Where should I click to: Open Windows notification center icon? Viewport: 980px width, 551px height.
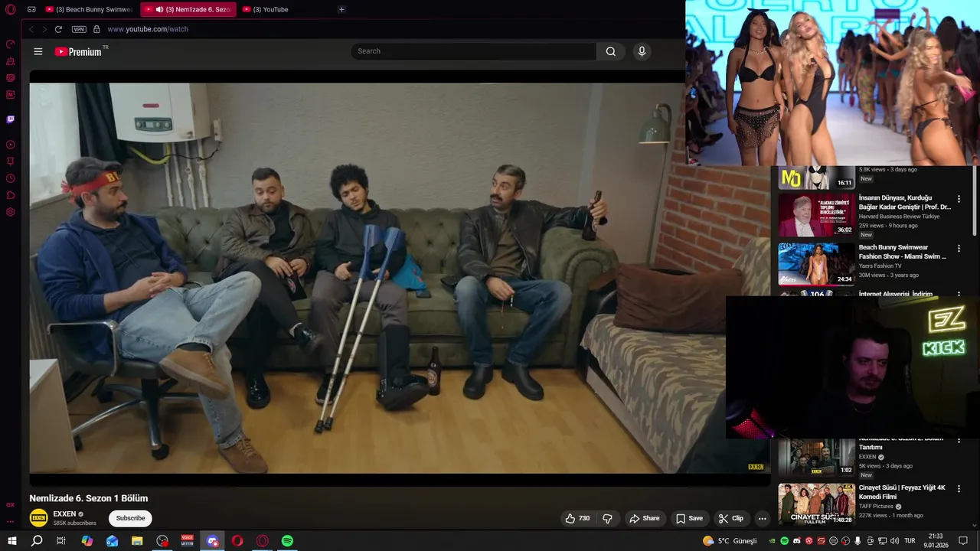coord(963,541)
